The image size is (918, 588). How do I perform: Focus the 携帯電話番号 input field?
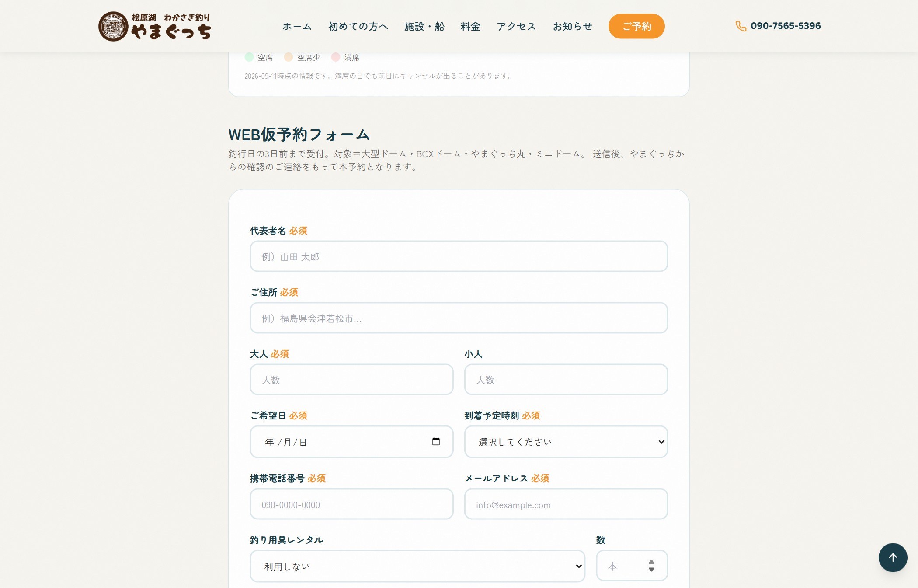[x=351, y=504]
